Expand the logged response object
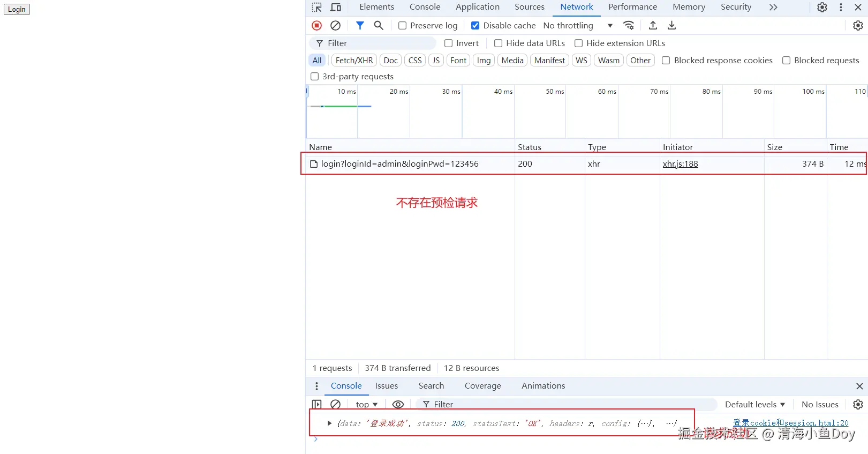 (329, 423)
